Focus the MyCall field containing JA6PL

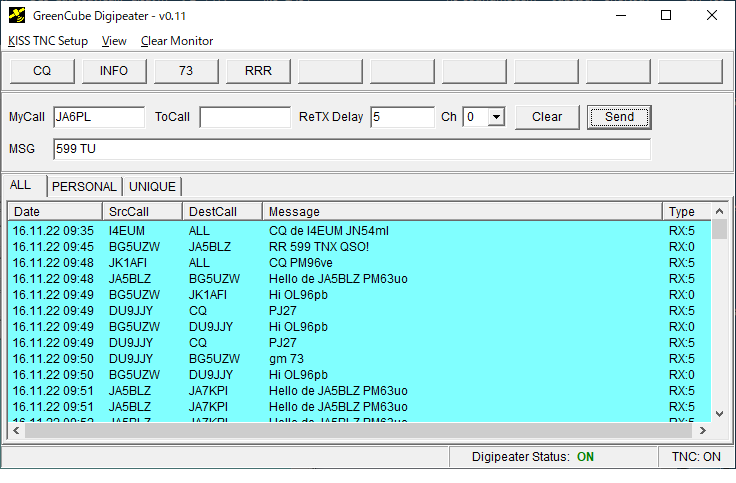point(99,117)
